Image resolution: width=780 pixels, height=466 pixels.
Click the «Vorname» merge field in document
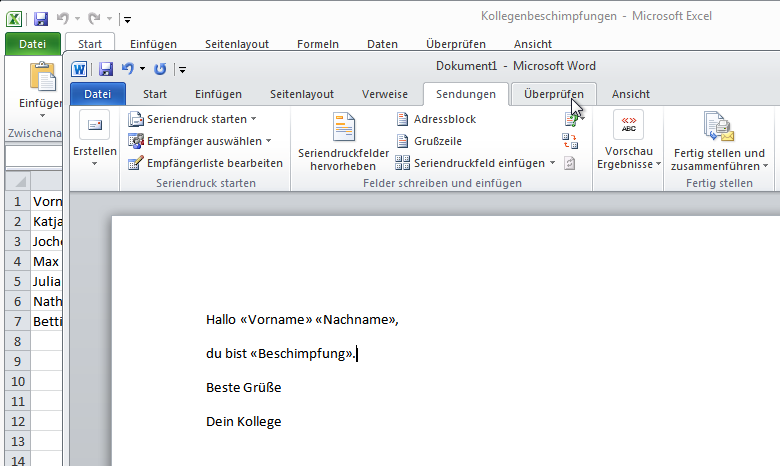276,319
